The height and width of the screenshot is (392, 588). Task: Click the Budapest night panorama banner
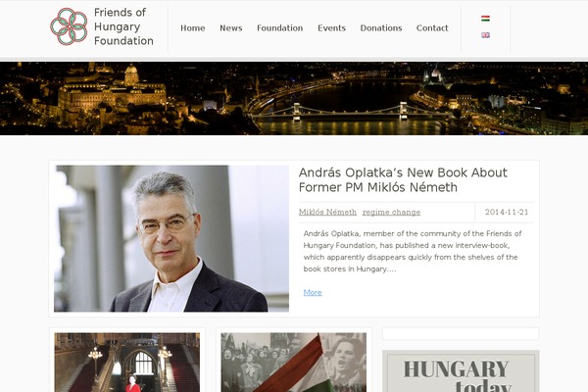pyautogui.click(x=294, y=99)
